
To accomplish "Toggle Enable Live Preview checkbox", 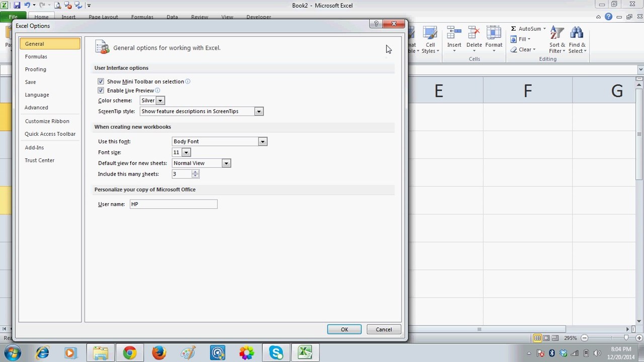I will [101, 90].
